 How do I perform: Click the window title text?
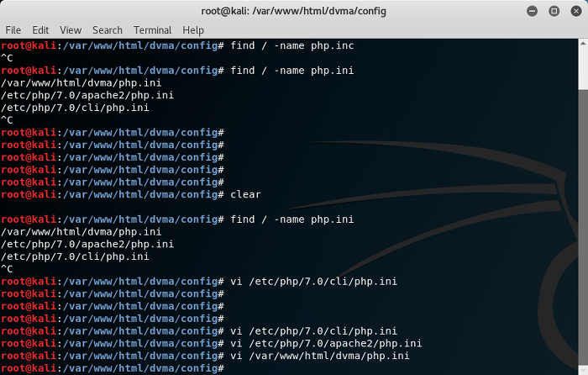[x=294, y=11]
